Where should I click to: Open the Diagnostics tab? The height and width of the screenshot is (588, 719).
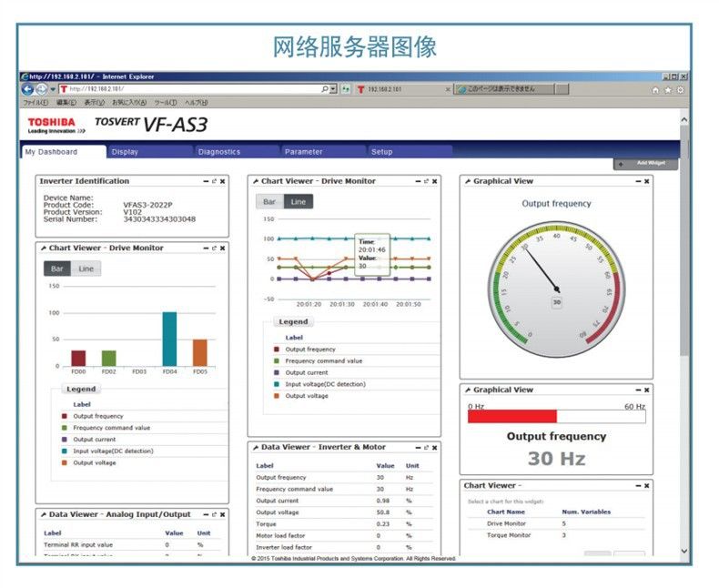219,152
